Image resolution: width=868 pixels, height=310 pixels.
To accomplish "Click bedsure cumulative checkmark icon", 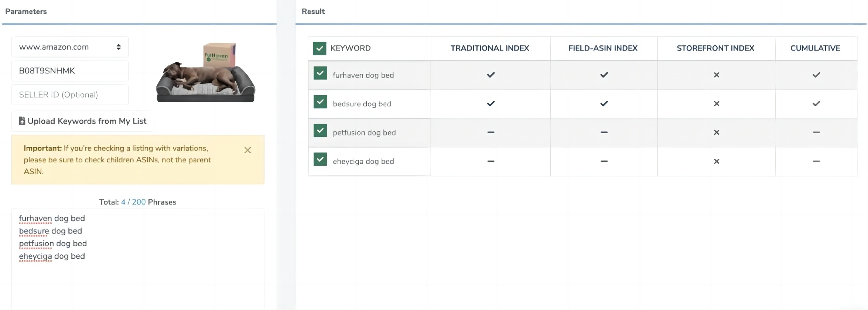I will pos(816,104).
